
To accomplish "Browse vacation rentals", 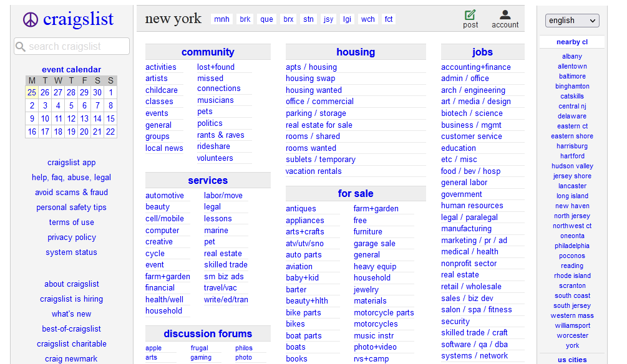I will [313, 171].
